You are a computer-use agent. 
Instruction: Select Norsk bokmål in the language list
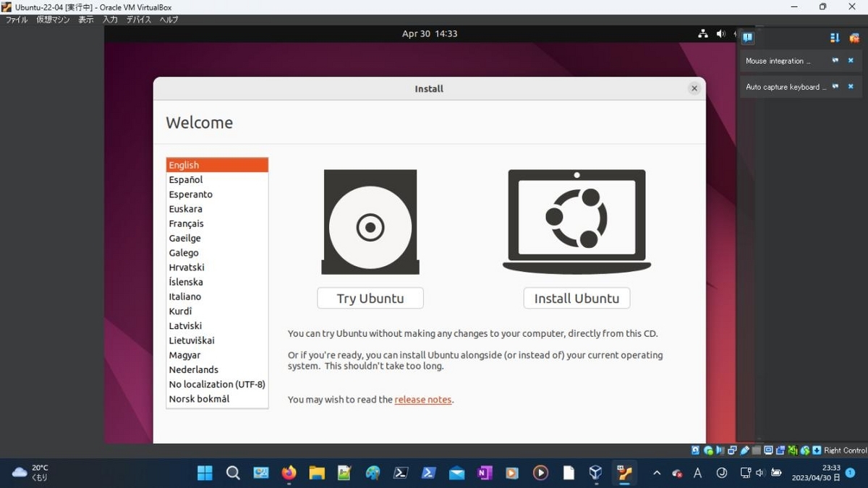click(217, 398)
